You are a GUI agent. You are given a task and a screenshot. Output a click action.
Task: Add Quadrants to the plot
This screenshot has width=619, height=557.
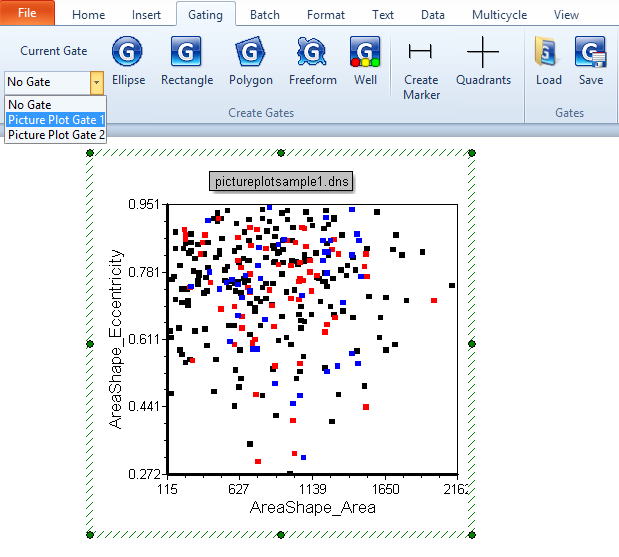[x=483, y=62]
